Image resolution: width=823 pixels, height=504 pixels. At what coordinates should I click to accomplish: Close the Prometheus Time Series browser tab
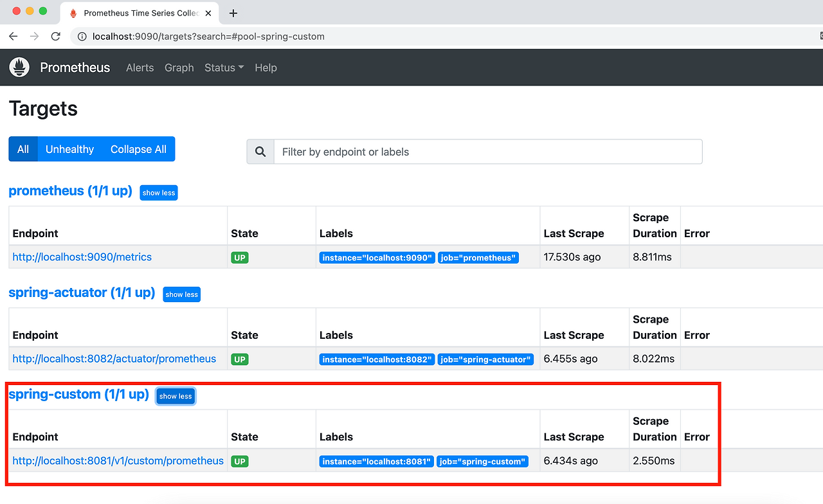(x=208, y=13)
